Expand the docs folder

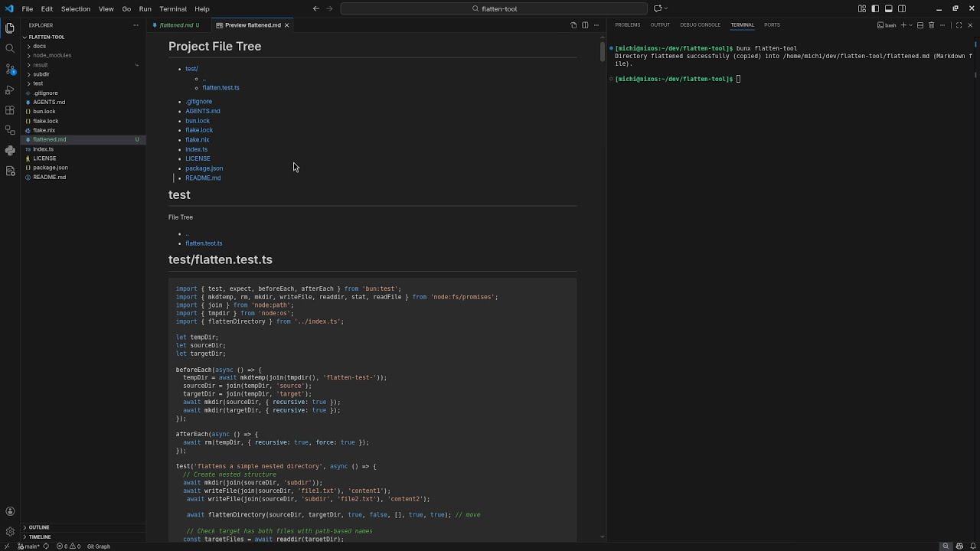(83, 46)
